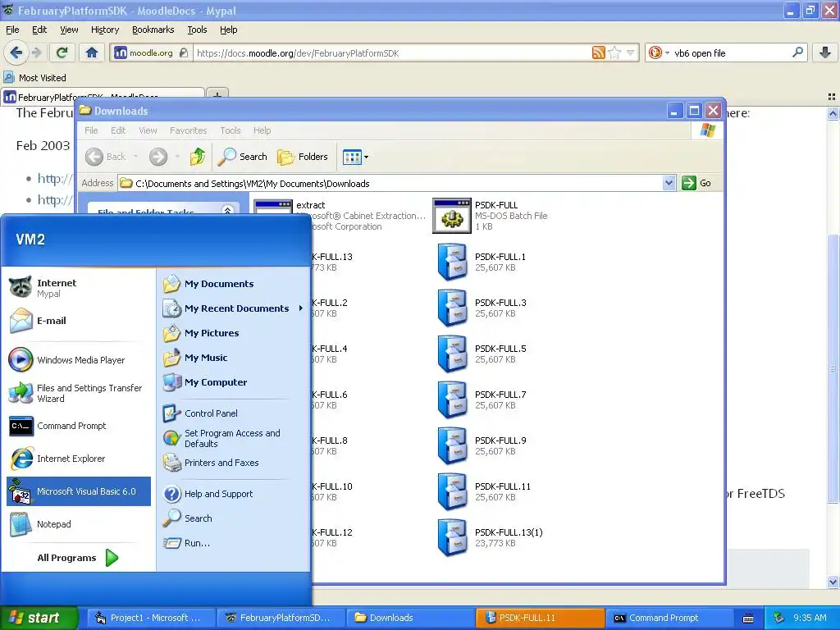Click on-screen keyboard tray icon
Image resolution: width=840 pixels, height=630 pixels.
click(x=748, y=619)
